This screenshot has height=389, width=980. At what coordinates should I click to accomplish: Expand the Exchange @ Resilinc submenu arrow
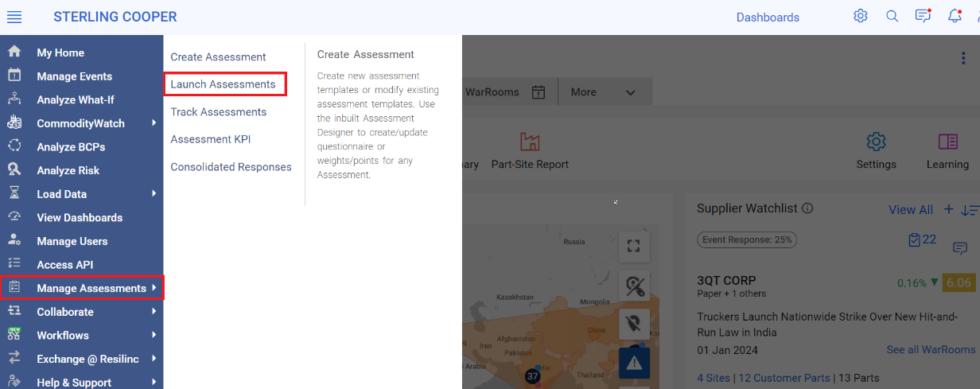click(x=154, y=359)
